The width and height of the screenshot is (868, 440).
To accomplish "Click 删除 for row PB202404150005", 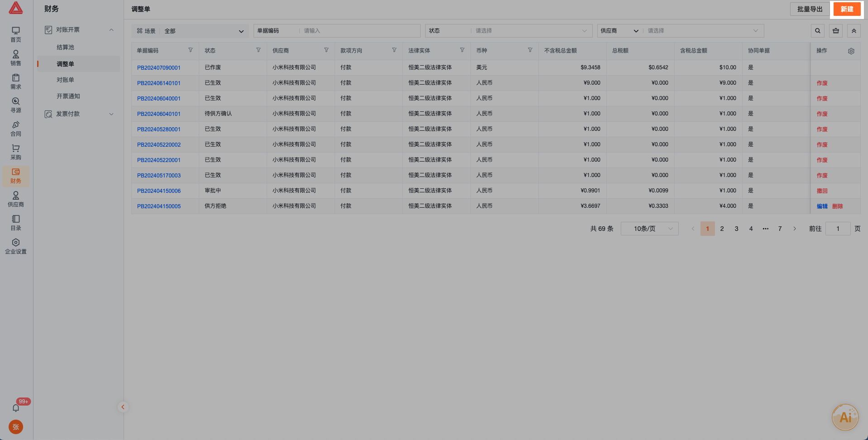I will 837,206.
